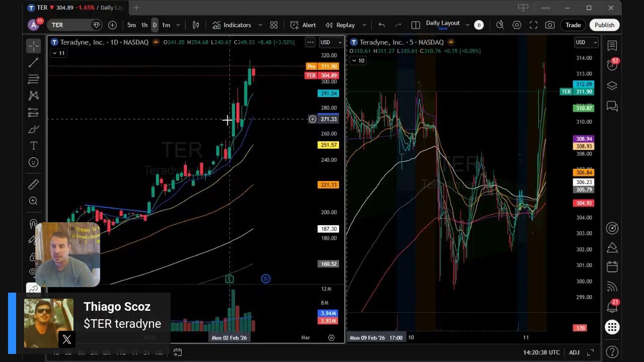Take a chart snapshot with camera icon
The image size is (644, 362).
[550, 25]
